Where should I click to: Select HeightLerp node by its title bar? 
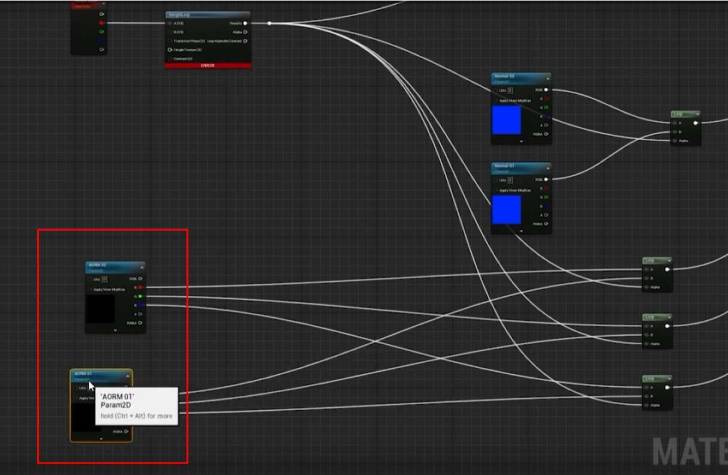[x=208, y=15]
